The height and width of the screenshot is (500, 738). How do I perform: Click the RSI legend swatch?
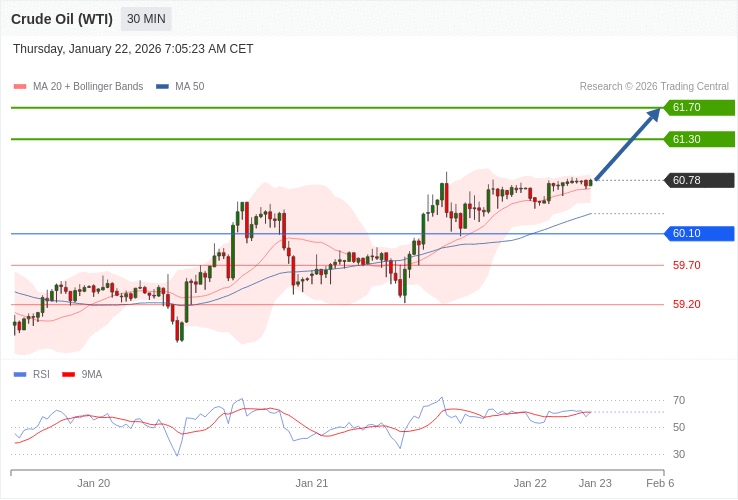tap(20, 375)
